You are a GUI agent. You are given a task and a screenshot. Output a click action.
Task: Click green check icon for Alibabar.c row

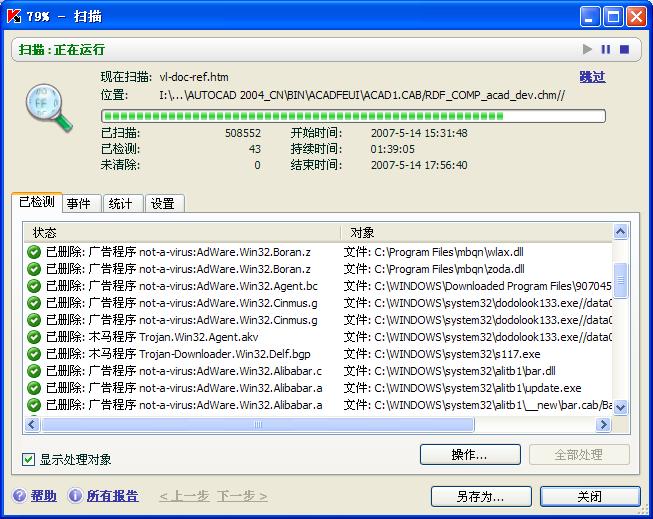[34, 371]
